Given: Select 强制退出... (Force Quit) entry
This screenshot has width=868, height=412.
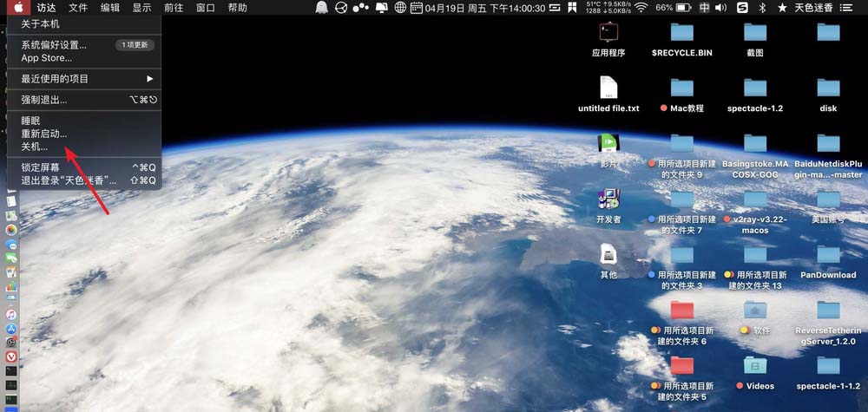Looking at the screenshot, I should pos(44,100).
